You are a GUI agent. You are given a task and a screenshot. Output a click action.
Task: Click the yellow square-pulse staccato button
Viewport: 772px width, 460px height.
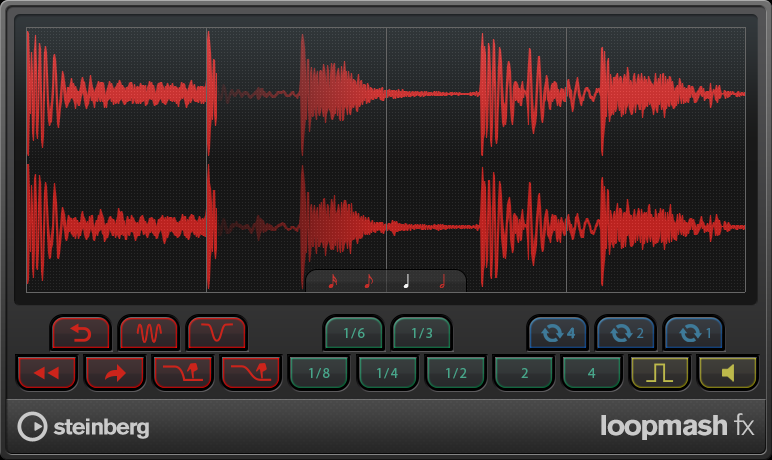coord(660,373)
